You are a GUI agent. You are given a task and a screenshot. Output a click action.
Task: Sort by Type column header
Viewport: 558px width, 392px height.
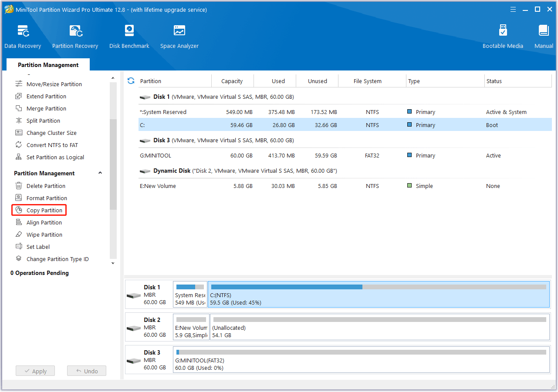445,81
